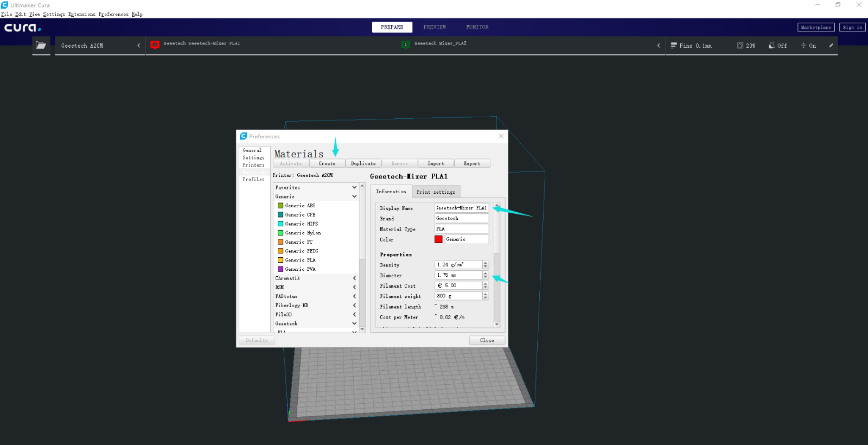868x445 pixels.
Task: Go to Printers preferences page
Action: [254, 165]
